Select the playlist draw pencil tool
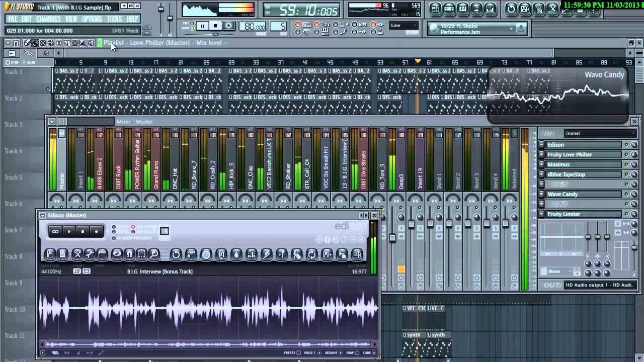The image size is (644, 362). pyautogui.click(x=27, y=43)
